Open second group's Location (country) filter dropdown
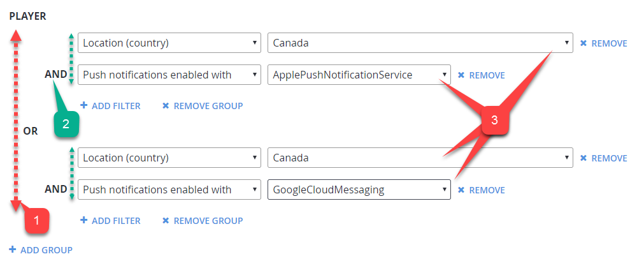644x268 pixels. (x=169, y=158)
